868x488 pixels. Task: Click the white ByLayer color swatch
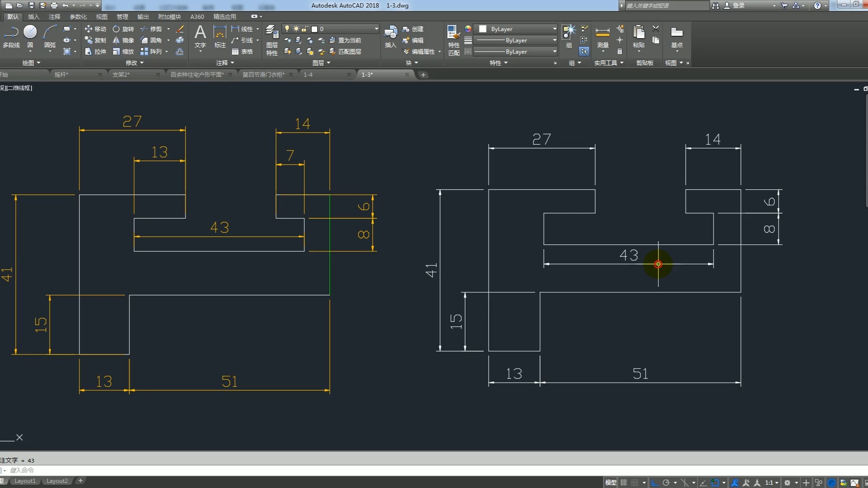(483, 29)
